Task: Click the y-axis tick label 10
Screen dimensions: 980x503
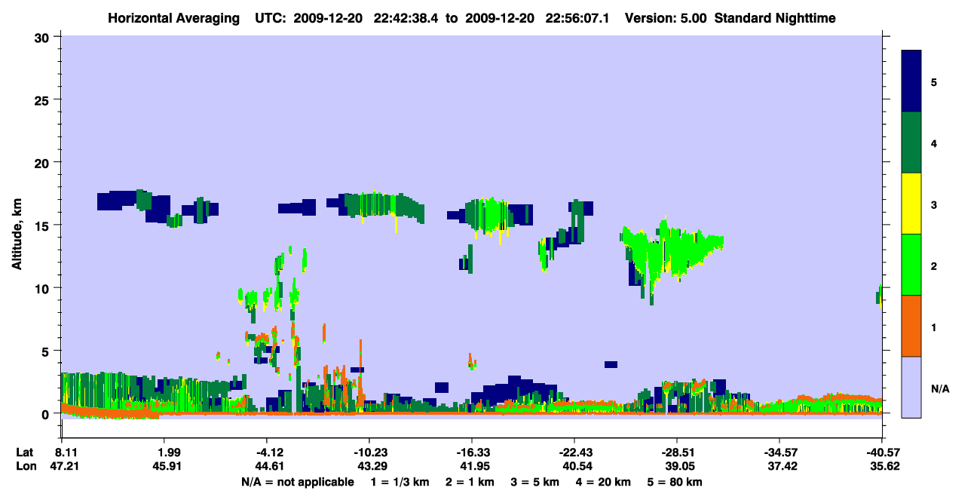Action: tap(44, 288)
